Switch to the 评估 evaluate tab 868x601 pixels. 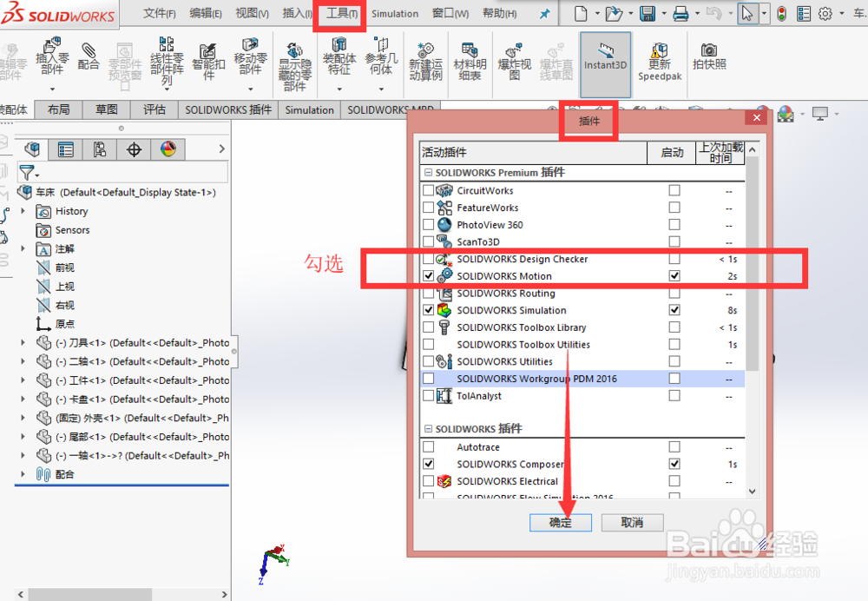click(155, 109)
